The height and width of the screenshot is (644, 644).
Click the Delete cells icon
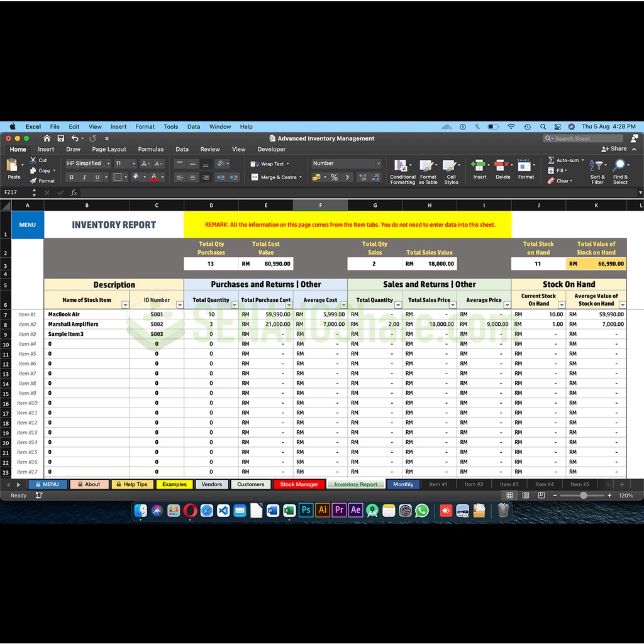[502, 166]
